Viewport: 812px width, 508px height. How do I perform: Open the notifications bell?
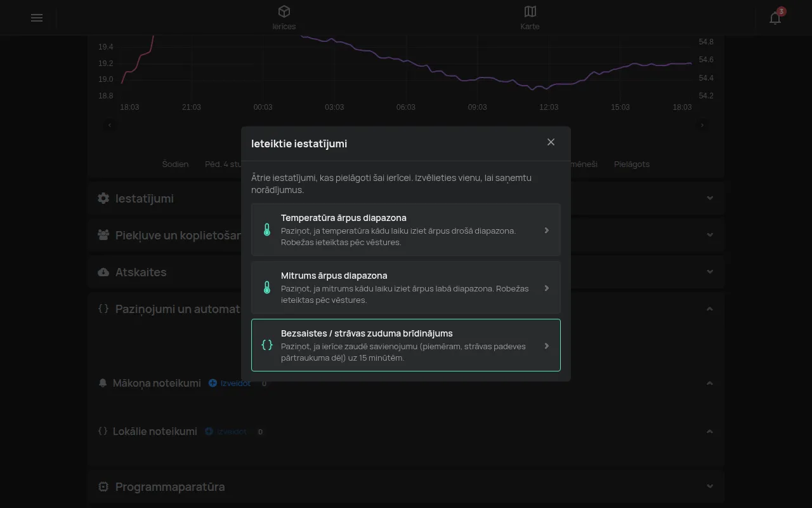click(x=775, y=18)
